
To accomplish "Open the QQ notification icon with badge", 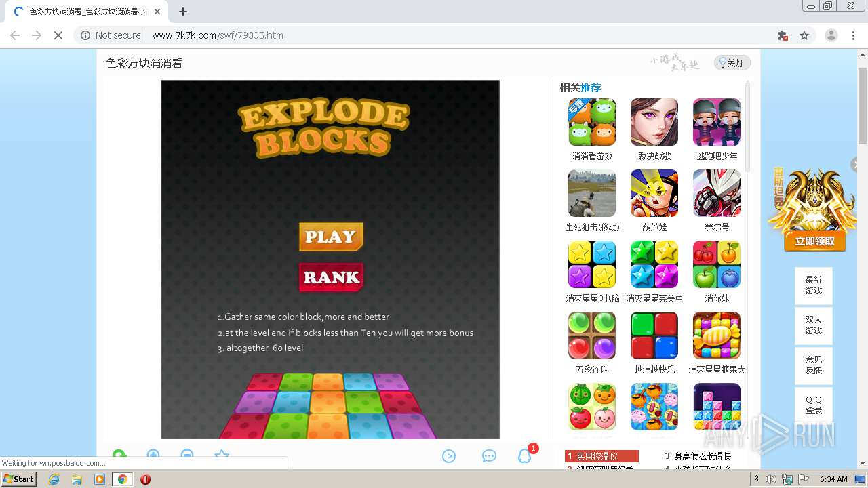I will click(526, 455).
